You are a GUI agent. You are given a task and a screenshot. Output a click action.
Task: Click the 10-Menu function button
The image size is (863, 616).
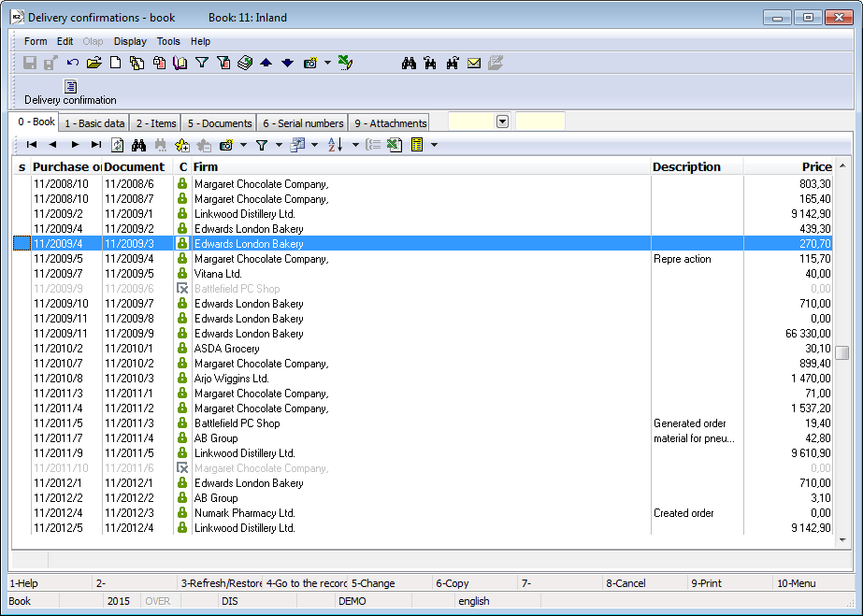pos(814,583)
